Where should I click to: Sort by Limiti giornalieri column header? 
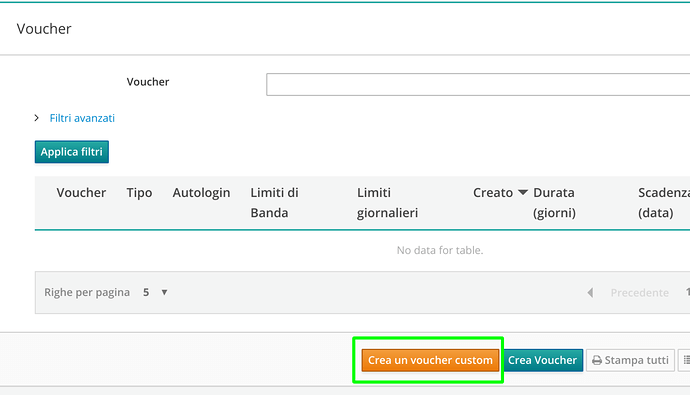387,203
